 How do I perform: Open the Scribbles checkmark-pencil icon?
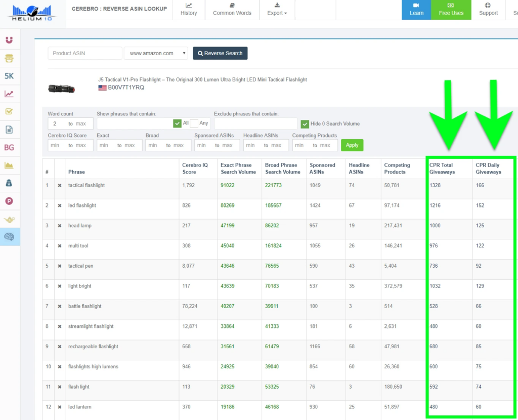(x=9, y=111)
